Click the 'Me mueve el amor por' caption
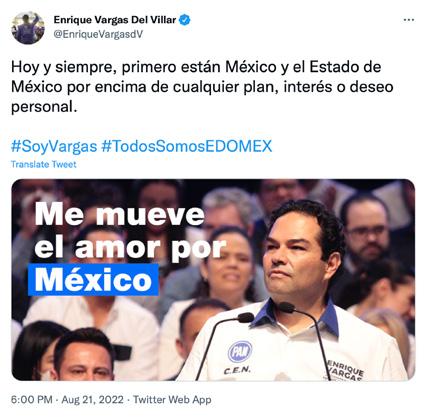This screenshot has width=426, height=418. click(130, 231)
